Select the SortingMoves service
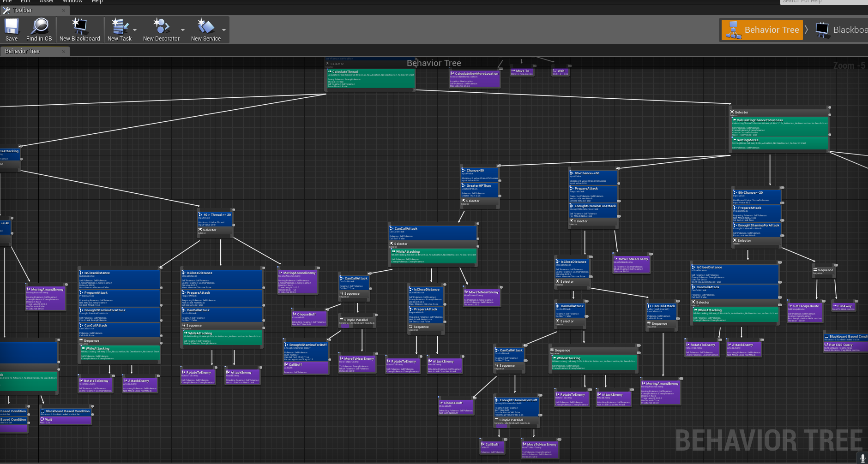Screen dimensions: 868x464 (780, 143)
